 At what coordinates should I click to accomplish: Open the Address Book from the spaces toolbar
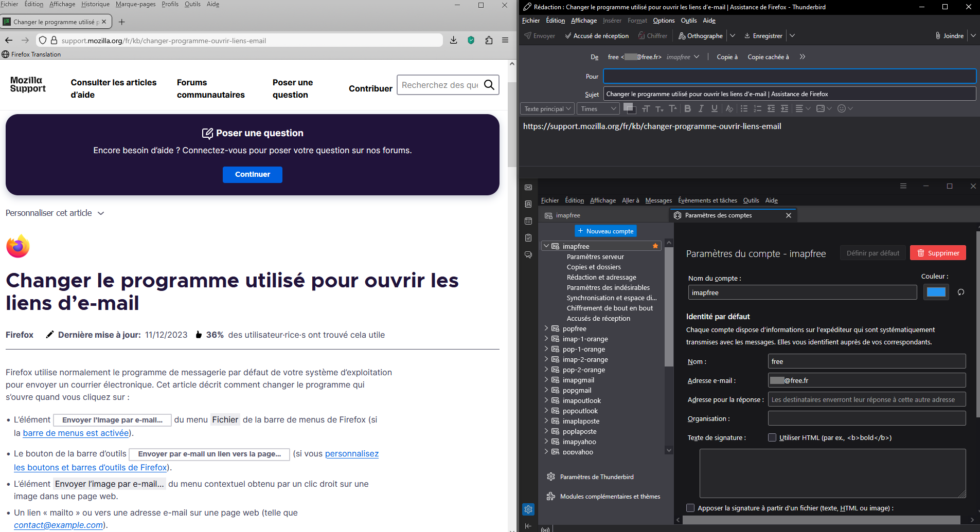pyautogui.click(x=528, y=204)
